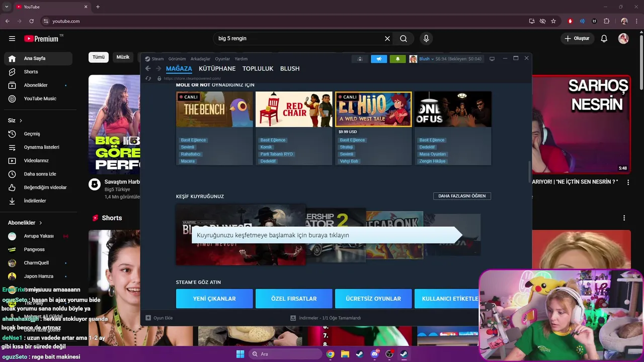Screen dimensions: 644x362
Task: Click the Windows taskbar search box
Action: point(285,354)
